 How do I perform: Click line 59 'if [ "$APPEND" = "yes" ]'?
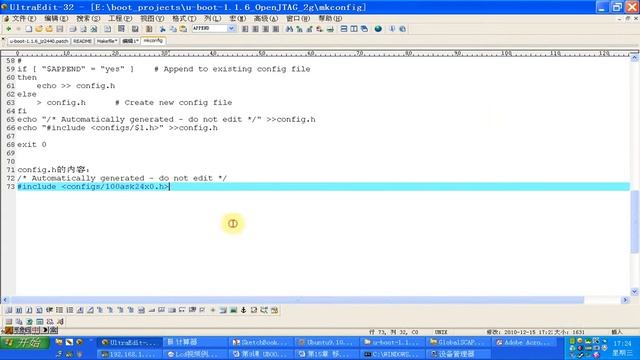76,69
